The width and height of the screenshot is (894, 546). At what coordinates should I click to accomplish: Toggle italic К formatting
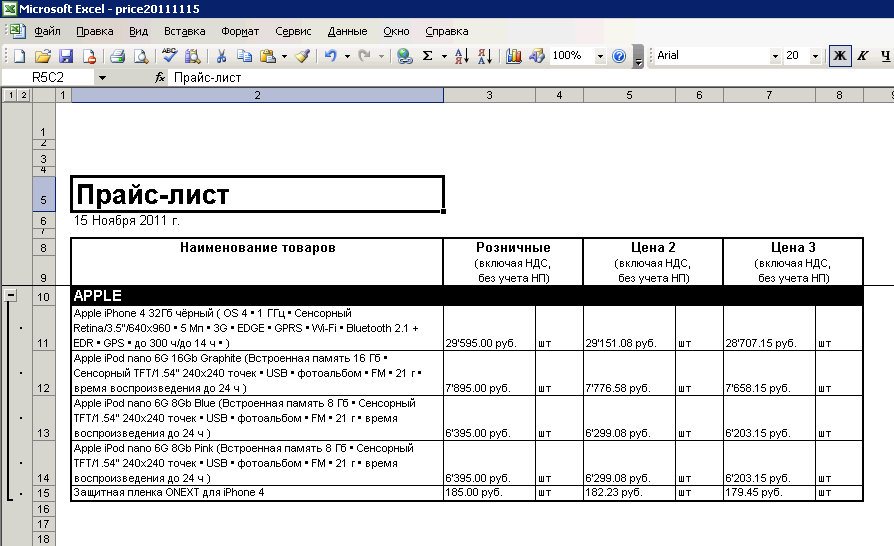(x=863, y=55)
